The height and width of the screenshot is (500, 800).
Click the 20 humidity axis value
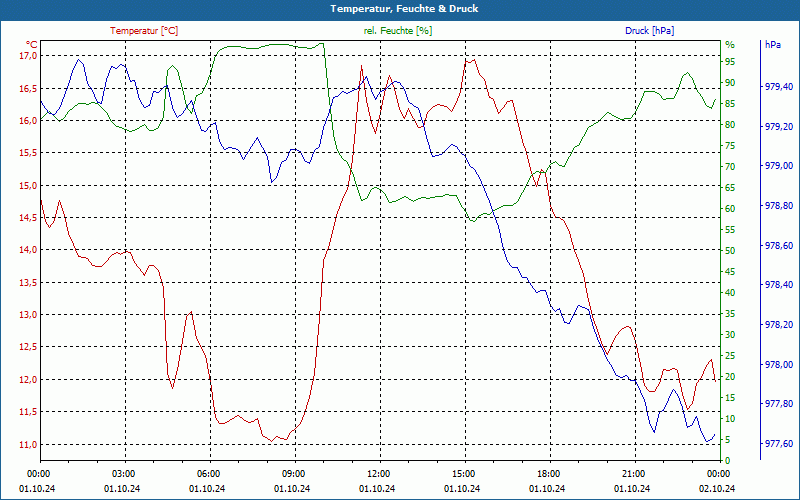click(730, 377)
